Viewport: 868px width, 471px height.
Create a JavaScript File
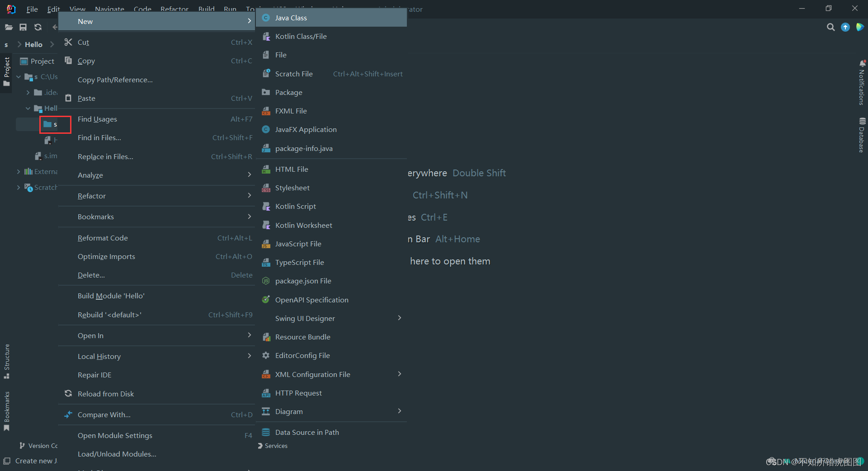click(x=331, y=244)
